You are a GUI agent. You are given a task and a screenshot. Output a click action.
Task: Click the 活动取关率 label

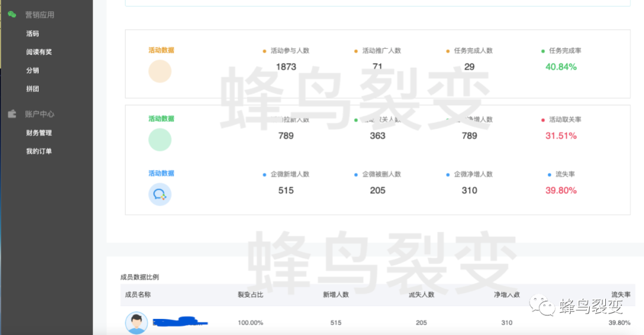click(x=565, y=119)
